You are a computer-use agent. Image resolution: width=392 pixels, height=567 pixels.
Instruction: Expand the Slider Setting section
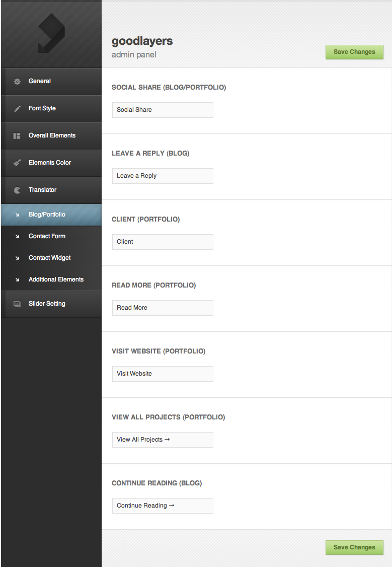point(47,304)
